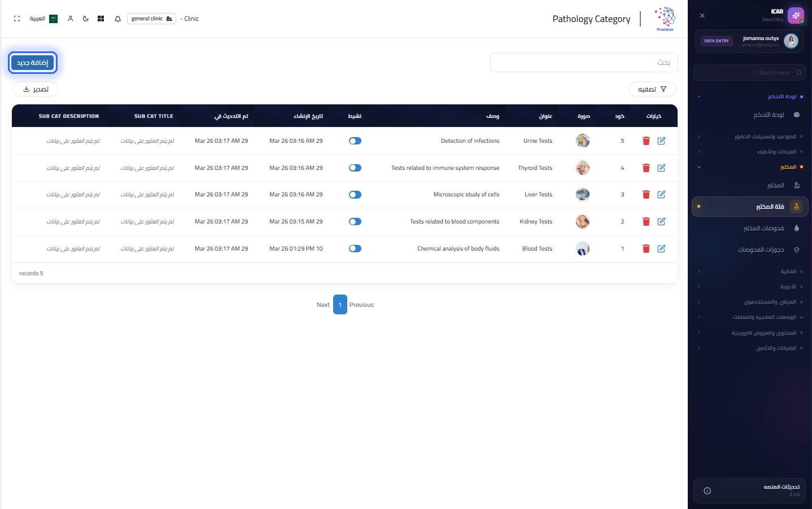Viewport: 812px width, 509px height.
Task: Switch to dark mode moon icon
Action: click(x=86, y=19)
